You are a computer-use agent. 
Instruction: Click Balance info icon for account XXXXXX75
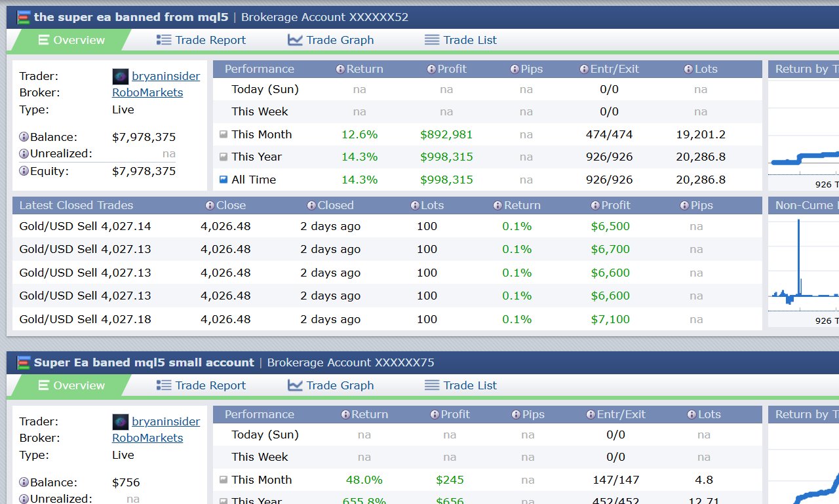[24, 482]
